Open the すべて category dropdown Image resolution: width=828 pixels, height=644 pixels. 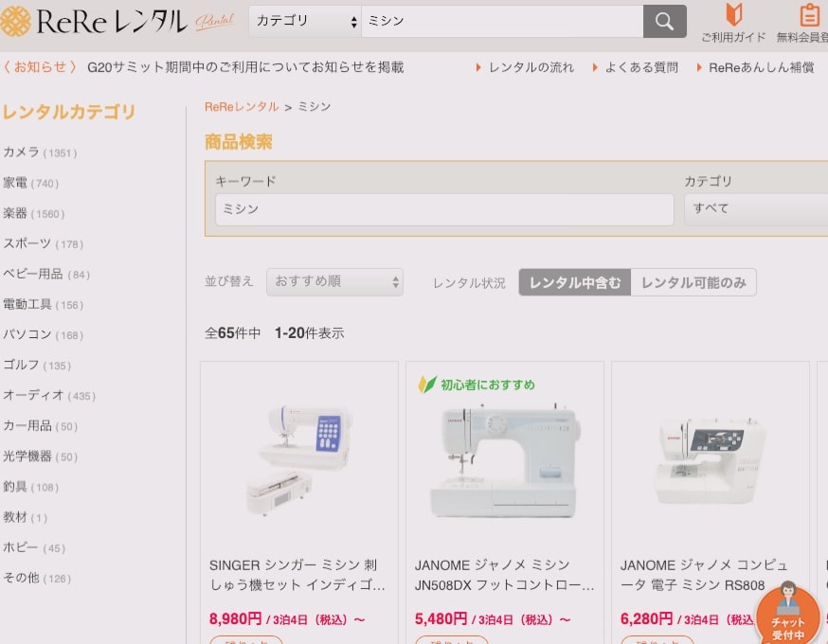click(x=756, y=209)
